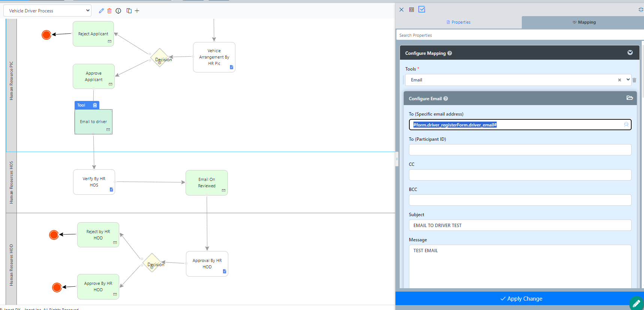Click the red trash delete process icon
The width and height of the screenshot is (644, 310).
109,11
